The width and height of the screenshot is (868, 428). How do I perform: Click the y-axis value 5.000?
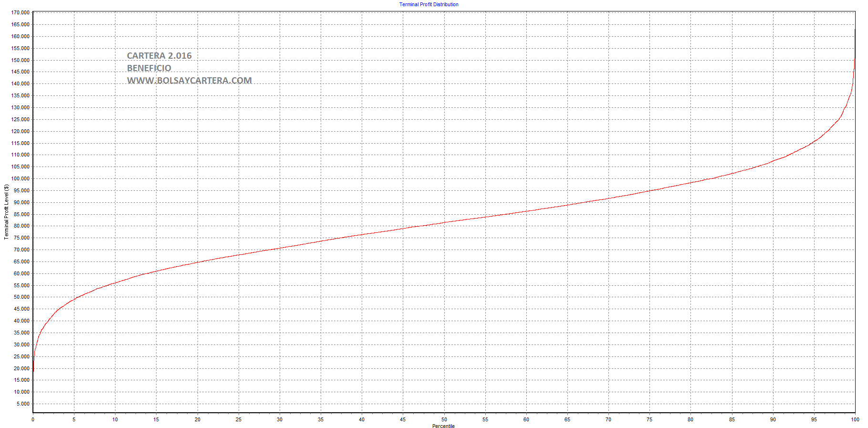(x=23, y=404)
